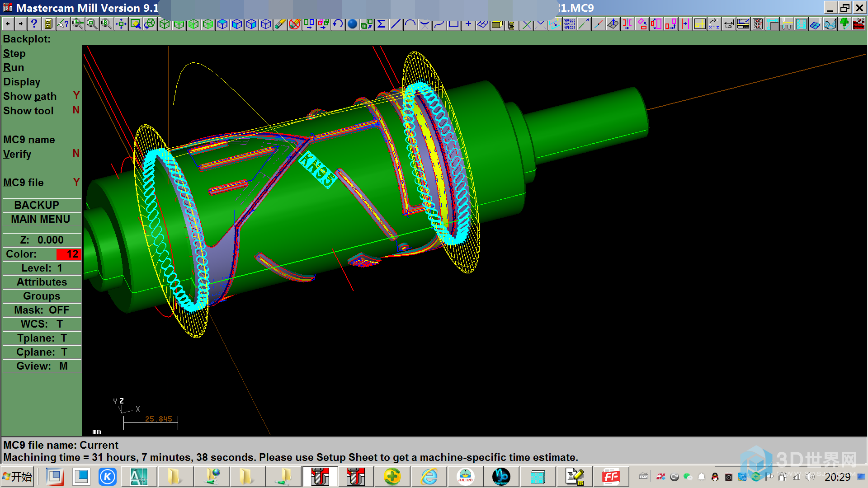Toggle Mask: OFF setting

pyautogui.click(x=42, y=310)
